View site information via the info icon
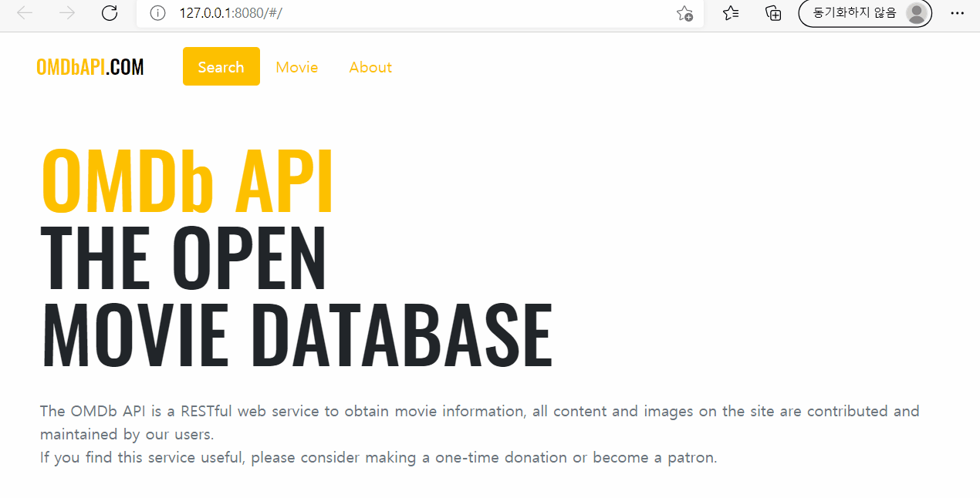Viewport: 980px width, 498px height. coord(157,13)
